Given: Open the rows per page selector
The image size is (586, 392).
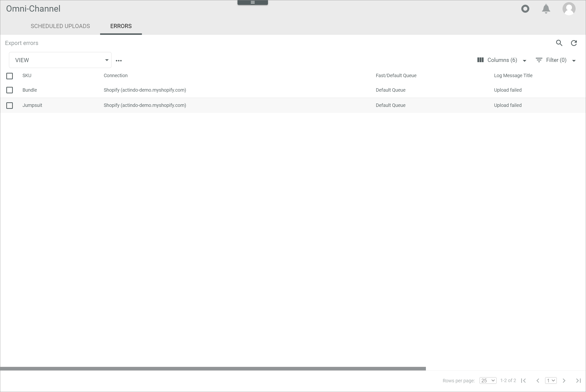Looking at the screenshot, I should 488,380.
